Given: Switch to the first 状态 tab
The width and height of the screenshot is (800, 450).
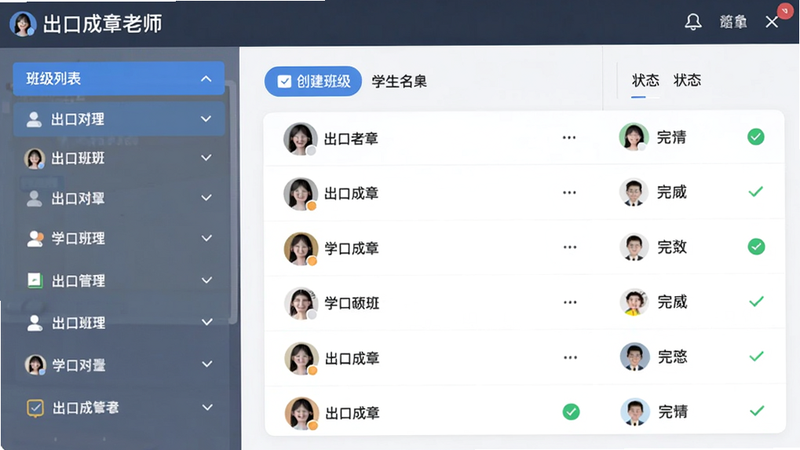Looking at the screenshot, I should (x=645, y=80).
